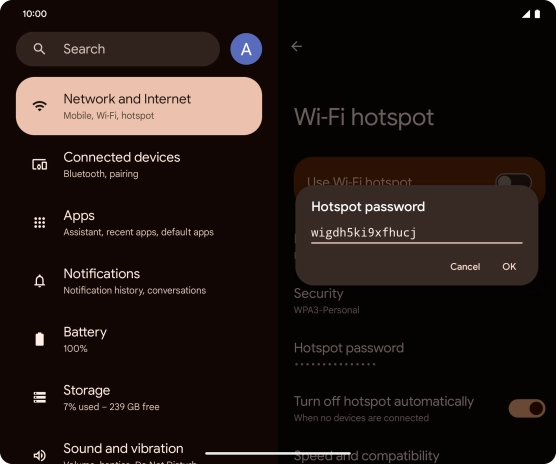Image resolution: width=556 pixels, height=464 pixels.
Task: Click the Battery icon in settings list
Action: pyautogui.click(x=39, y=339)
